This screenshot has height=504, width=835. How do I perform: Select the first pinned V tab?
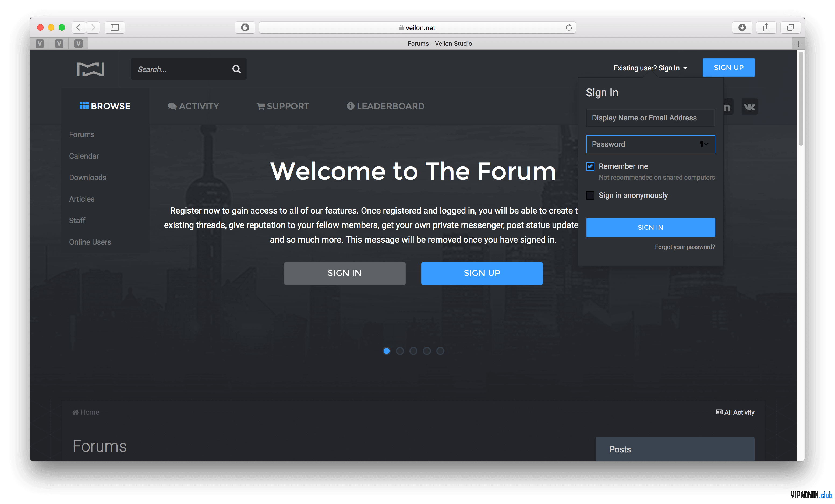coord(40,44)
